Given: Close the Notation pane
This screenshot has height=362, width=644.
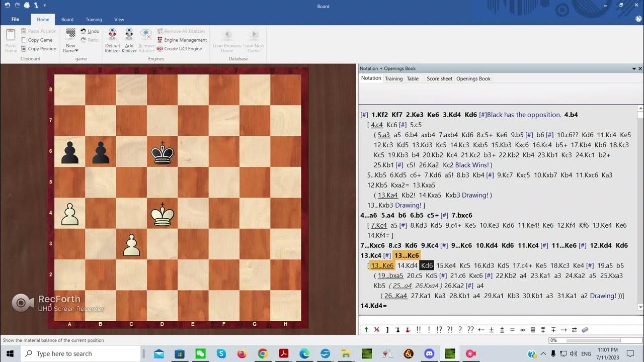Looking at the screenshot, I should pos(640,68).
